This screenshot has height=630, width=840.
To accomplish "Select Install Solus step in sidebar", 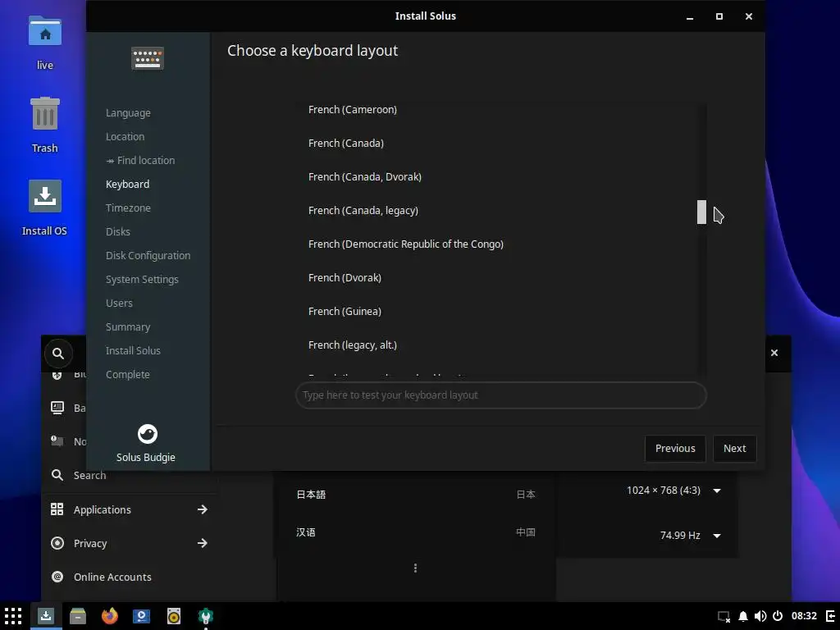I will click(x=133, y=351).
